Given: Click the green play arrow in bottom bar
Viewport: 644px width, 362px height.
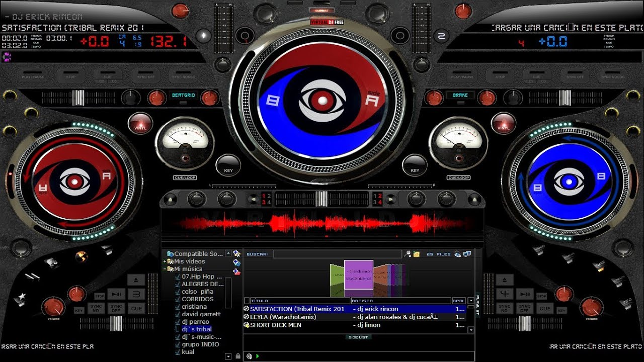Looking at the screenshot, I should tap(258, 356).
